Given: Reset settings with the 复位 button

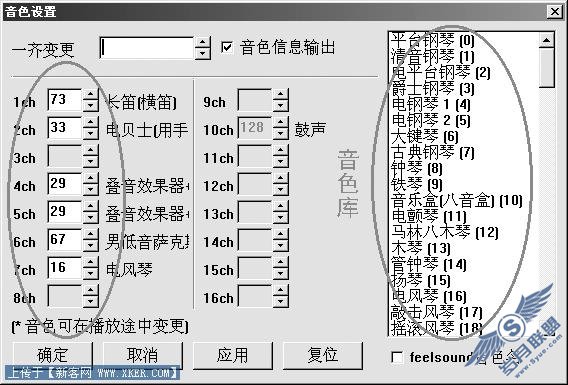Looking at the screenshot, I should point(322,355).
